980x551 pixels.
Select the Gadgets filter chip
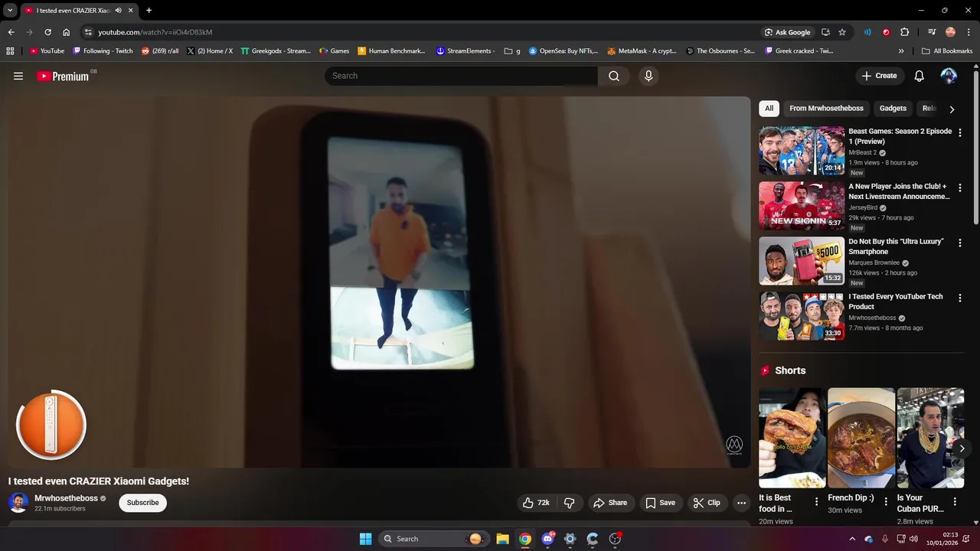tap(893, 109)
